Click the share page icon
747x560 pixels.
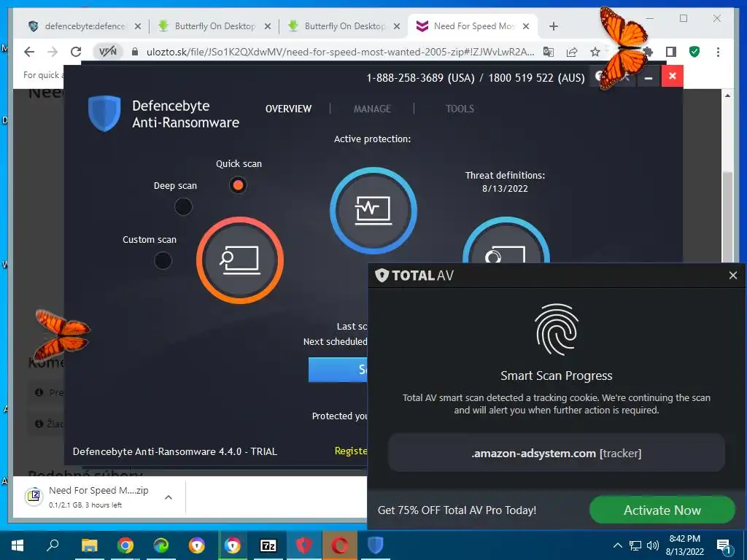[572, 52]
